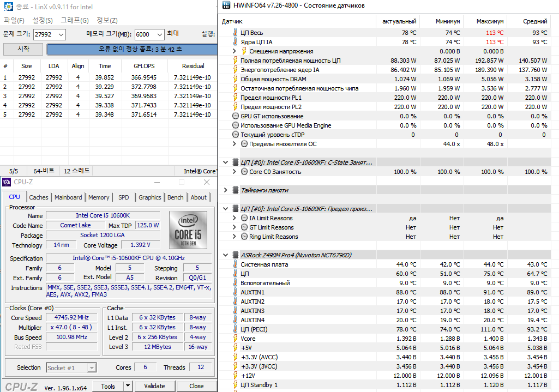The image size is (559, 392).
Task: Click power icon beside Общая мощность DRAM
Action: (x=235, y=79)
